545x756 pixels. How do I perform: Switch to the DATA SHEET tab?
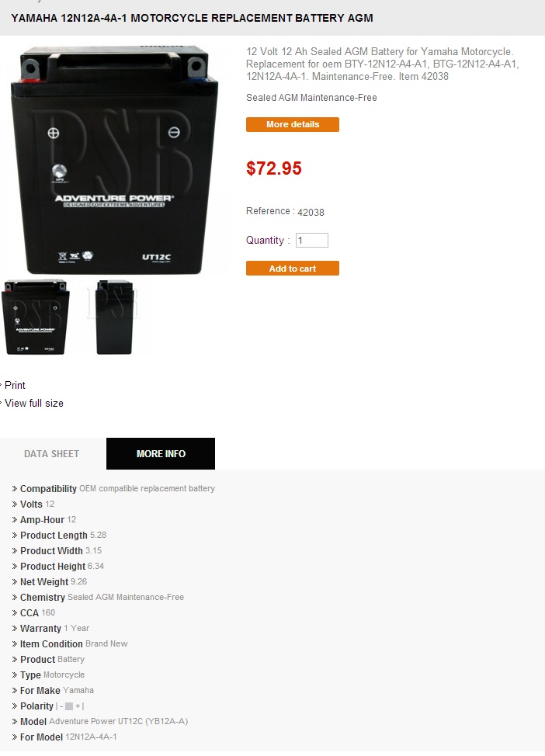(51, 454)
